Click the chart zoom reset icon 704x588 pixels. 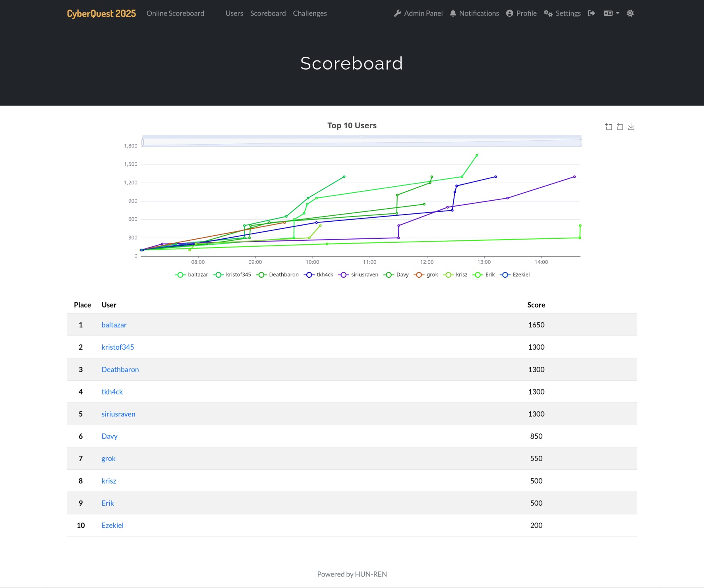click(x=620, y=127)
